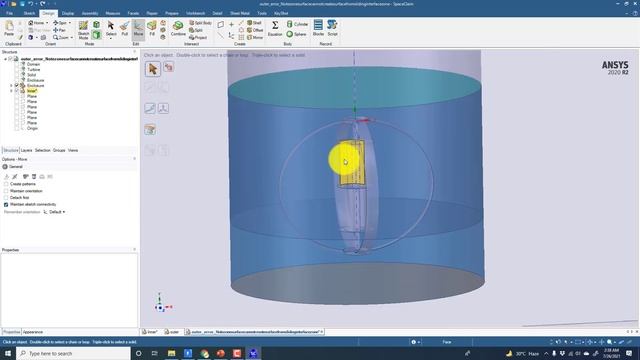
Task: Expand the highlighted Inner component node
Action: [x=11, y=91]
